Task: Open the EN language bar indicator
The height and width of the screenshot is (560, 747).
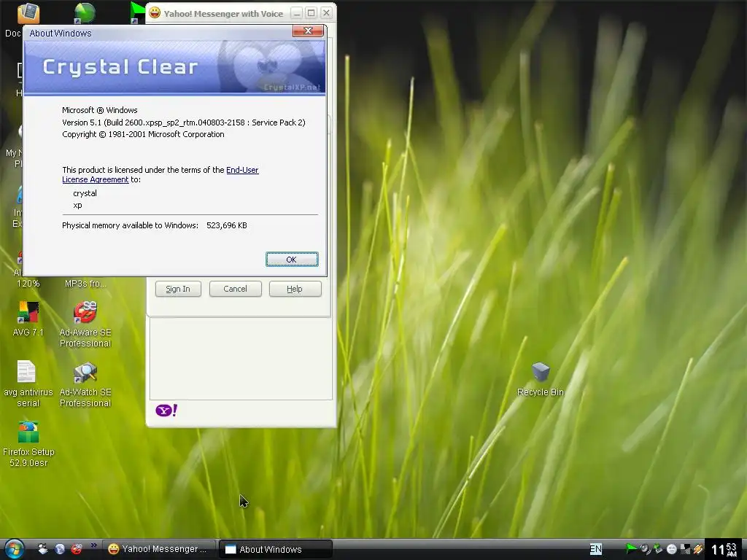Action: click(595, 549)
